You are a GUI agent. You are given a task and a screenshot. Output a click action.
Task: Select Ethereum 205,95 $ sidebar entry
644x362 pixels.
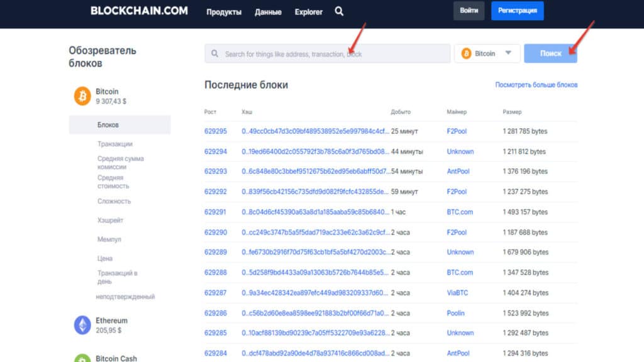click(101, 325)
